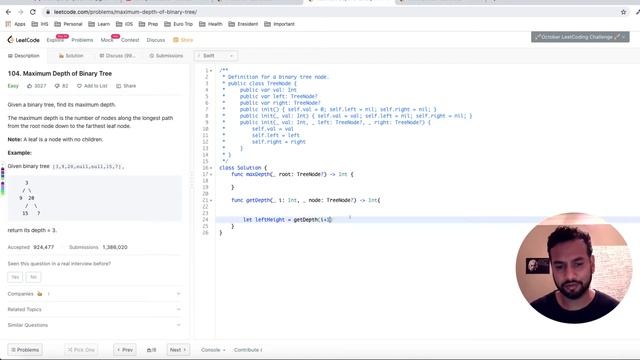Click the LeetCode logo

(24, 40)
